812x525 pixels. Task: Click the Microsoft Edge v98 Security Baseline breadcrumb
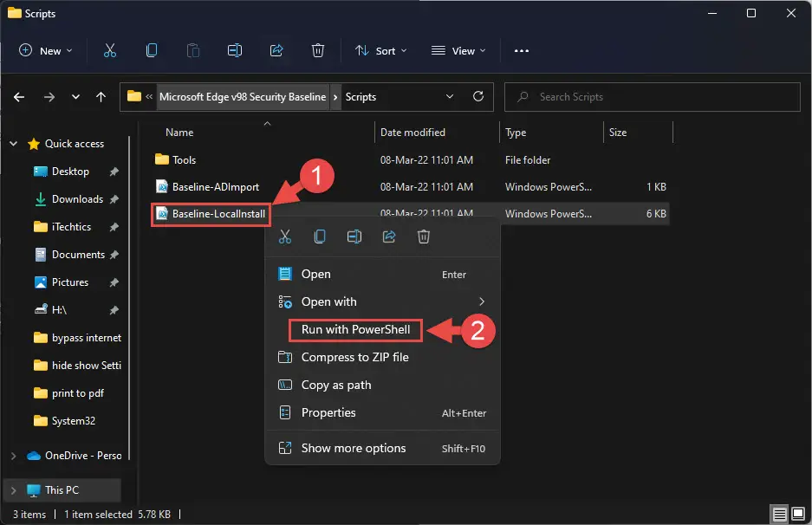(243, 97)
